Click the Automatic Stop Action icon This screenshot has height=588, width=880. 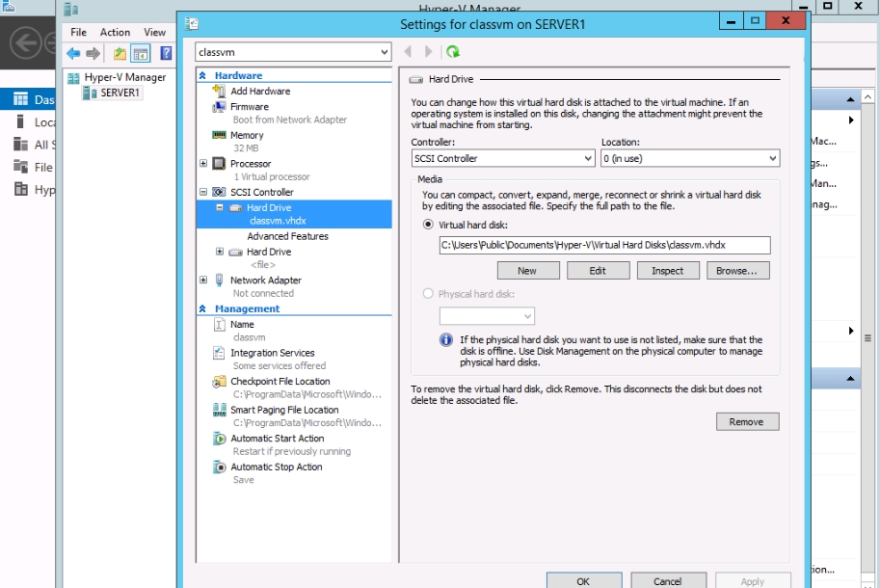click(x=219, y=467)
